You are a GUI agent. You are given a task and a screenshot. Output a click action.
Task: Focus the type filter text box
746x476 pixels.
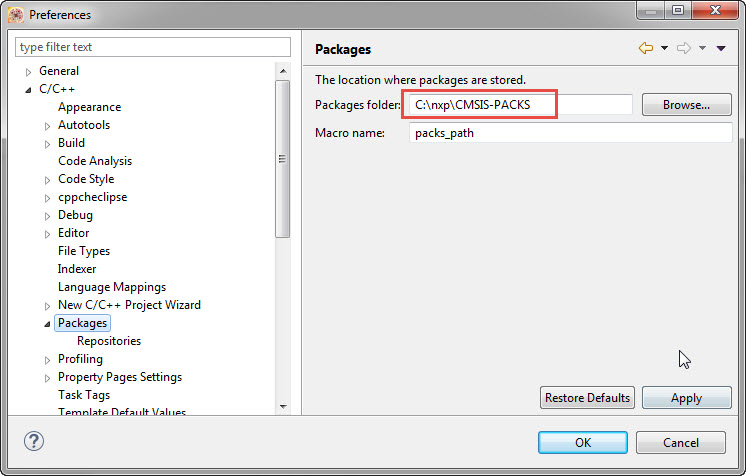[153, 47]
